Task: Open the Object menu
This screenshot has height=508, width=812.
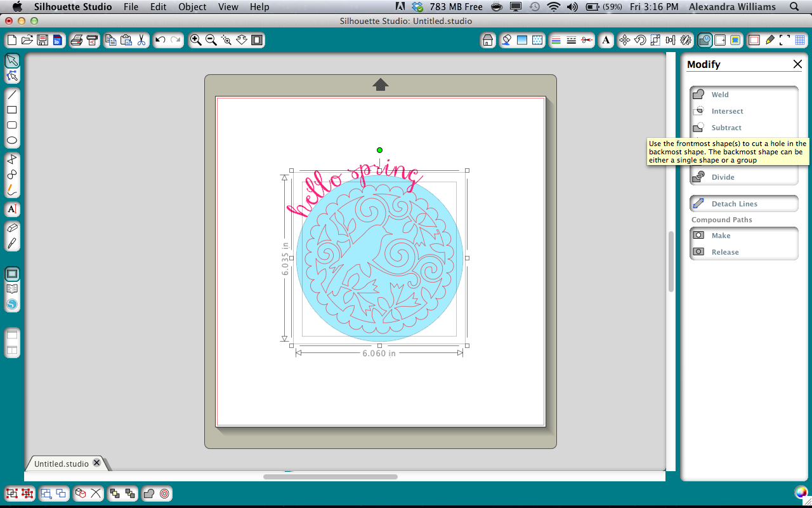Action: click(192, 7)
